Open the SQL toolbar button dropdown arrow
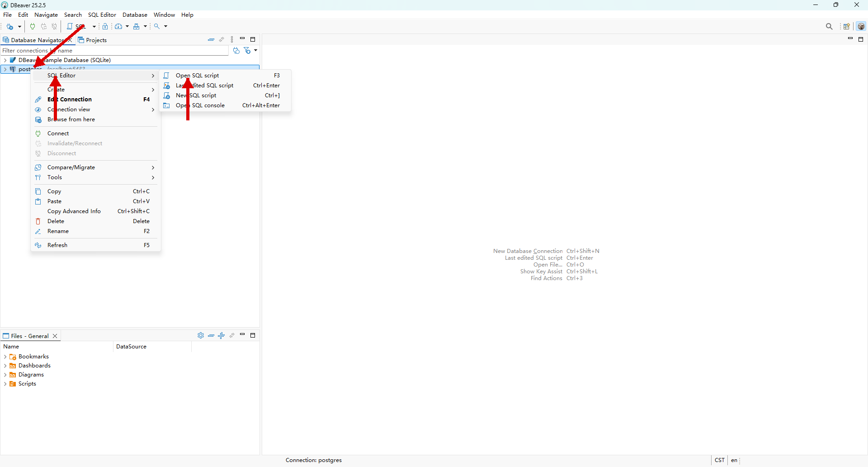 [94, 27]
